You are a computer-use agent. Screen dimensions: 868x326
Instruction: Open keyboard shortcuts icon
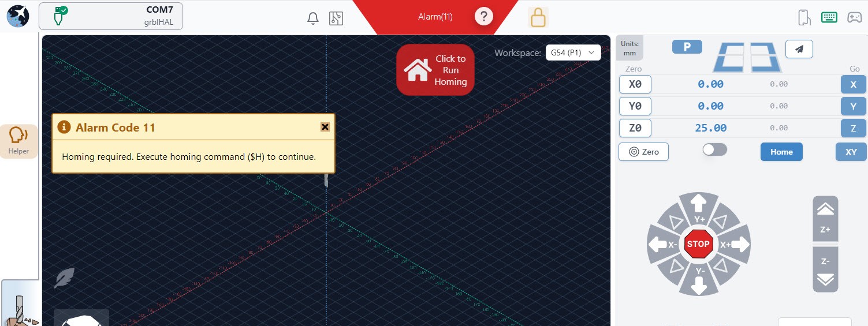pyautogui.click(x=829, y=17)
